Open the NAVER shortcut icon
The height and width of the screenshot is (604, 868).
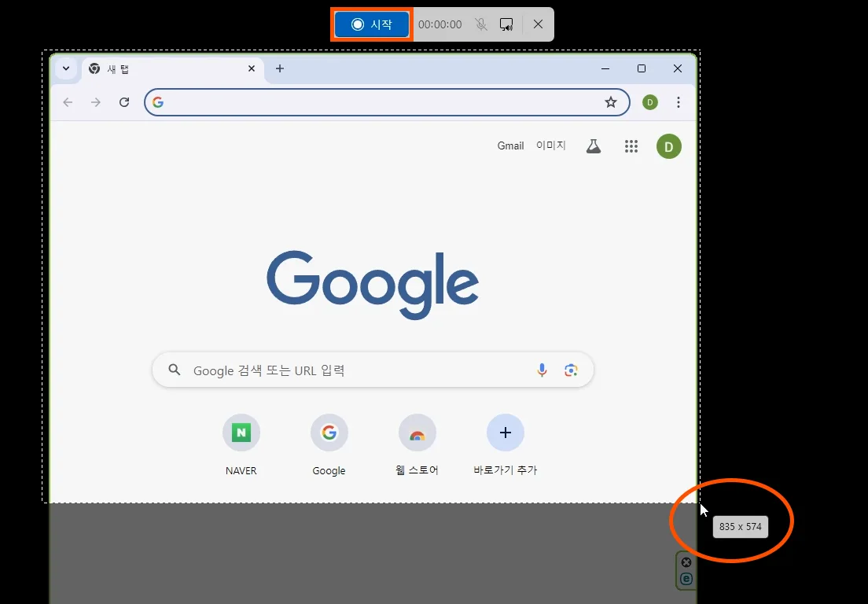[241, 433]
